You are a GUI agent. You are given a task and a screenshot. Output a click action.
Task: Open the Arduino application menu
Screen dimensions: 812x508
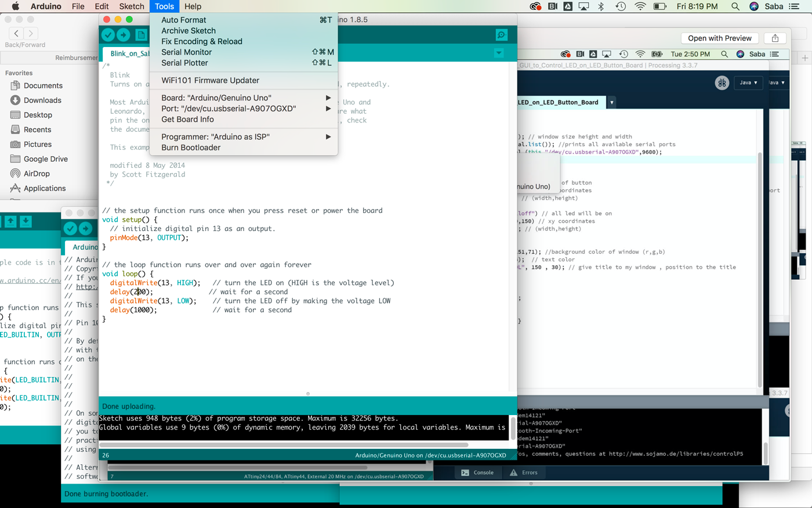pyautogui.click(x=46, y=6)
